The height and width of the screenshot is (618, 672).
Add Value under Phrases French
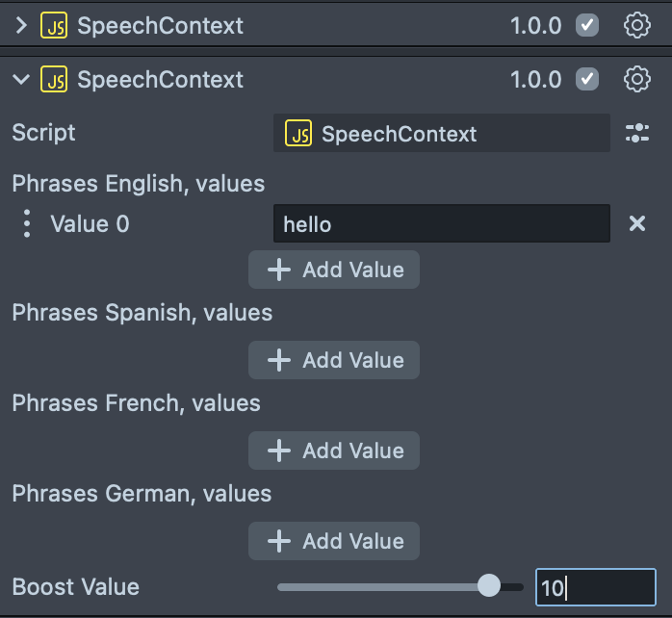(x=334, y=451)
